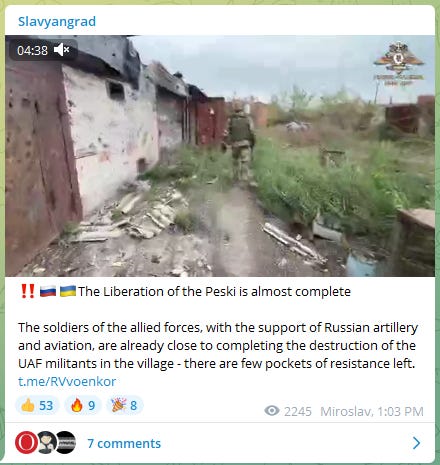The height and width of the screenshot is (465, 440).
Task: Toggle the thumbs up reaction with 53
Action: [37, 405]
